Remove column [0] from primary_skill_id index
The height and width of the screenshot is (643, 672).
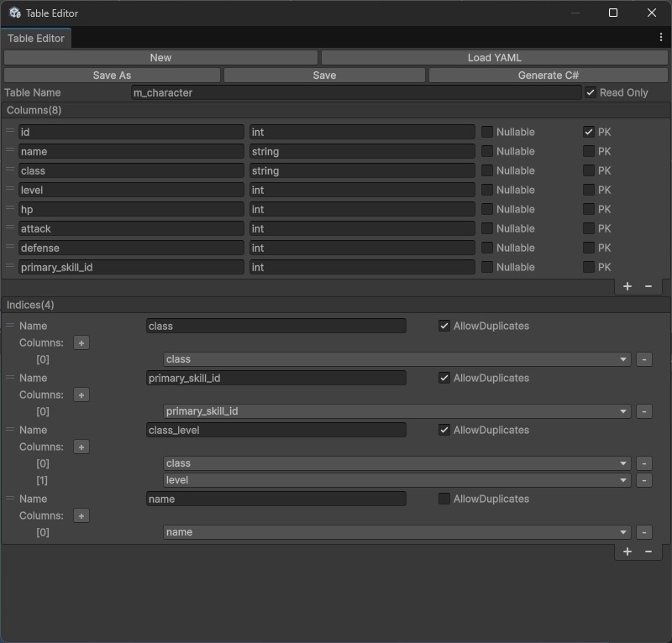tap(643, 411)
